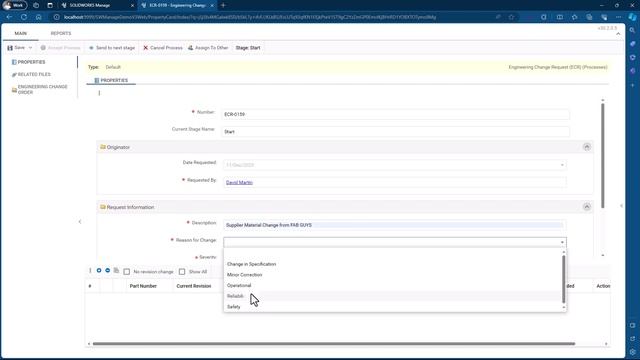Screen dimensions: 640x360
Task: Click the Edge sidebar search icon
Action: 632,30
